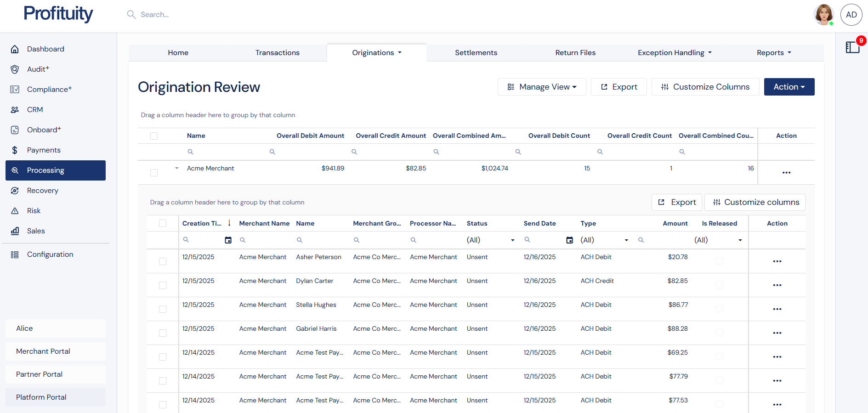
Task: Collapse the Acme Merchant row expander
Action: (177, 169)
